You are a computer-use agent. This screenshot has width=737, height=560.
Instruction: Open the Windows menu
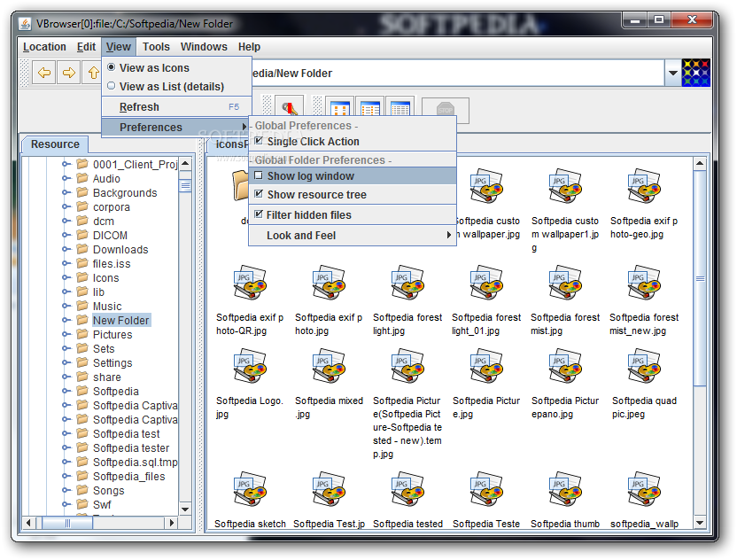click(204, 47)
